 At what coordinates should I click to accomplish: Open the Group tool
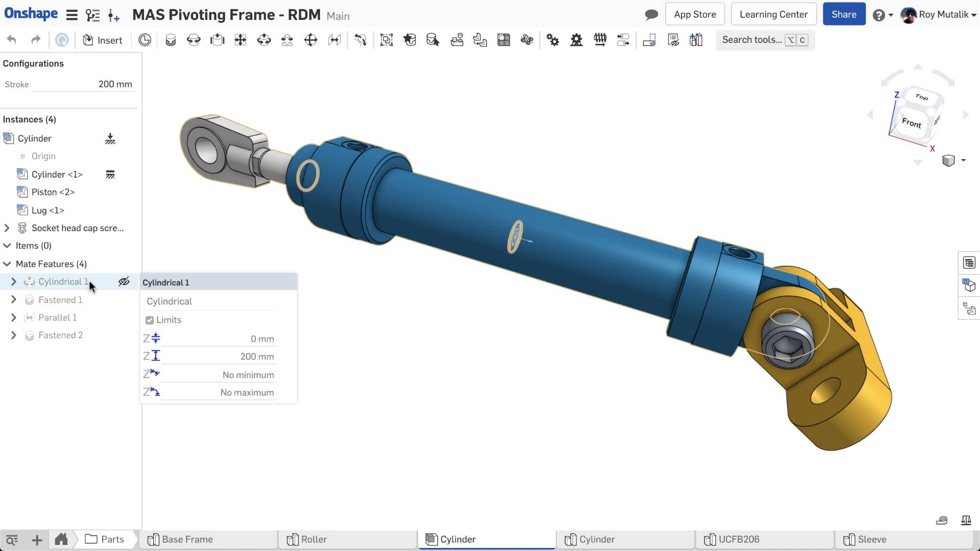[386, 40]
